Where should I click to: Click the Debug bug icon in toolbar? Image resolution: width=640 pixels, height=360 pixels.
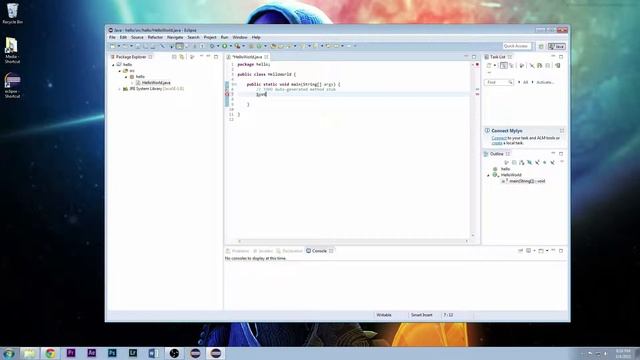(212, 46)
